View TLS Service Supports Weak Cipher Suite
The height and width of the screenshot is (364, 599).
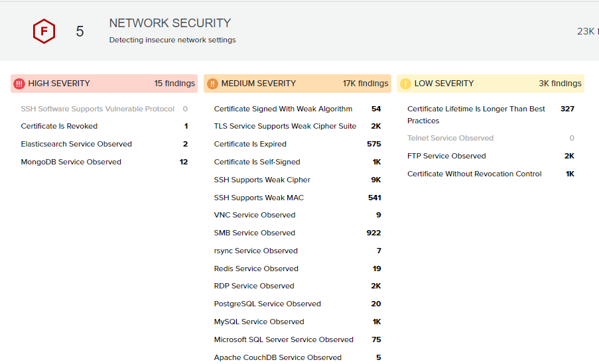(285, 126)
